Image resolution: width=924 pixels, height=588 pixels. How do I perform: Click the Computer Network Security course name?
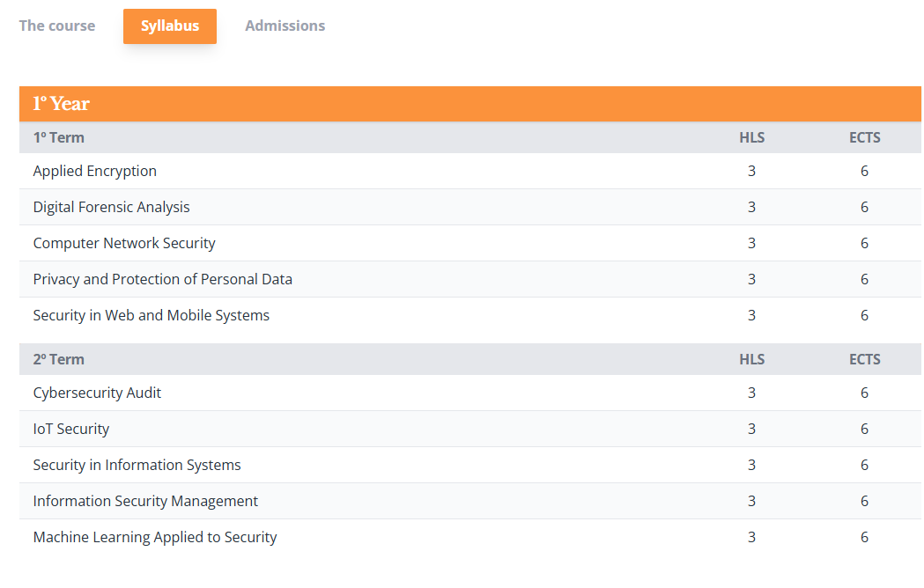click(x=124, y=243)
